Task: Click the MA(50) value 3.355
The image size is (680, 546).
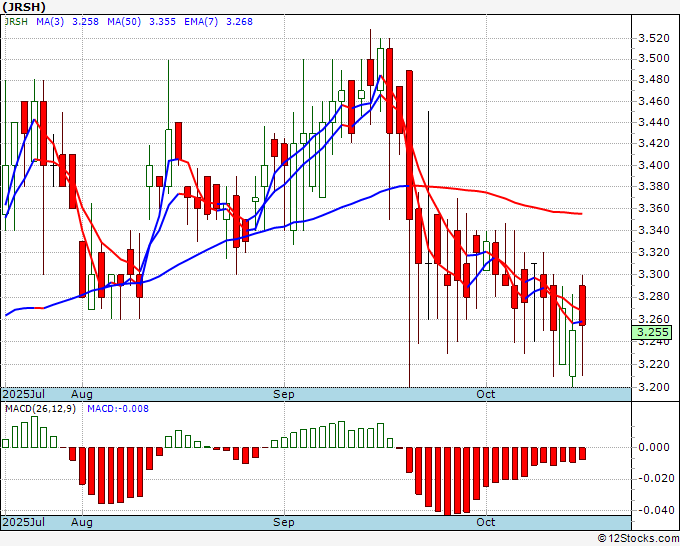Action: (162, 22)
